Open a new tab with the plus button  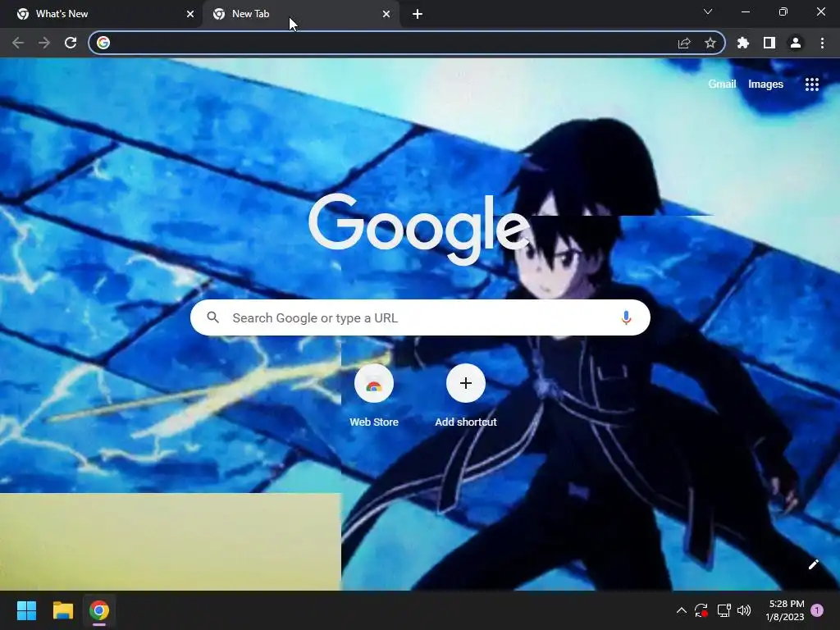(x=418, y=14)
